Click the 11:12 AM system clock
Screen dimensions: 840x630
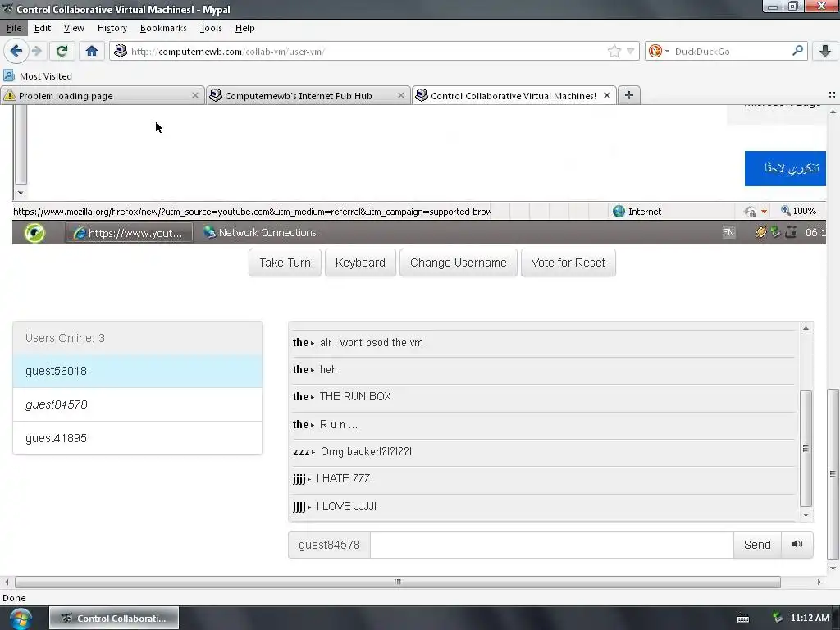pyautogui.click(x=810, y=619)
